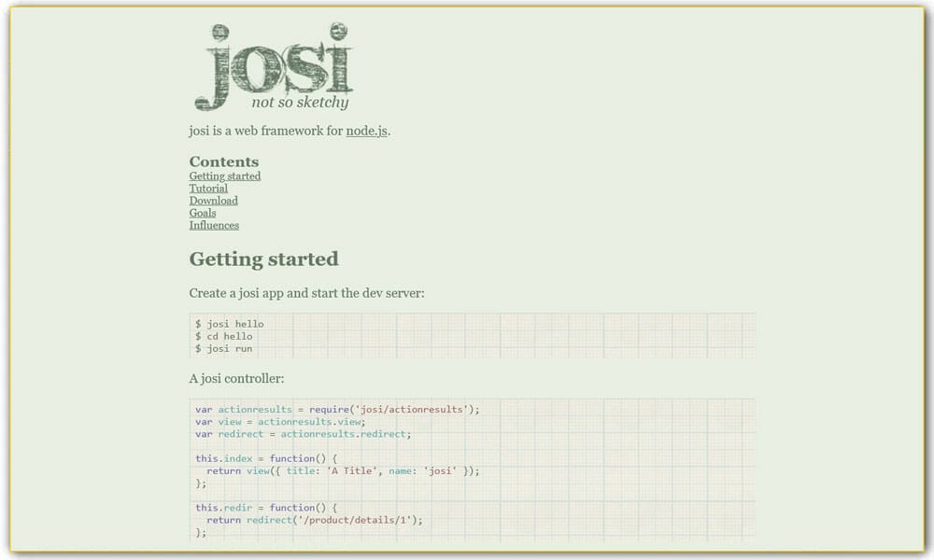
Task: Follow the node.js hyperlink
Action: [365, 131]
